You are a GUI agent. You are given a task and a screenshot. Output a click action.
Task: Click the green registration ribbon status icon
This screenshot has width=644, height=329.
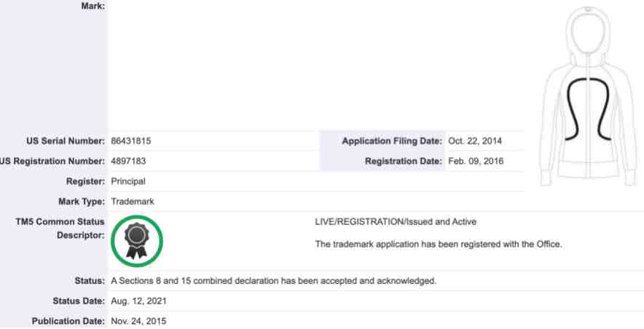(137, 241)
